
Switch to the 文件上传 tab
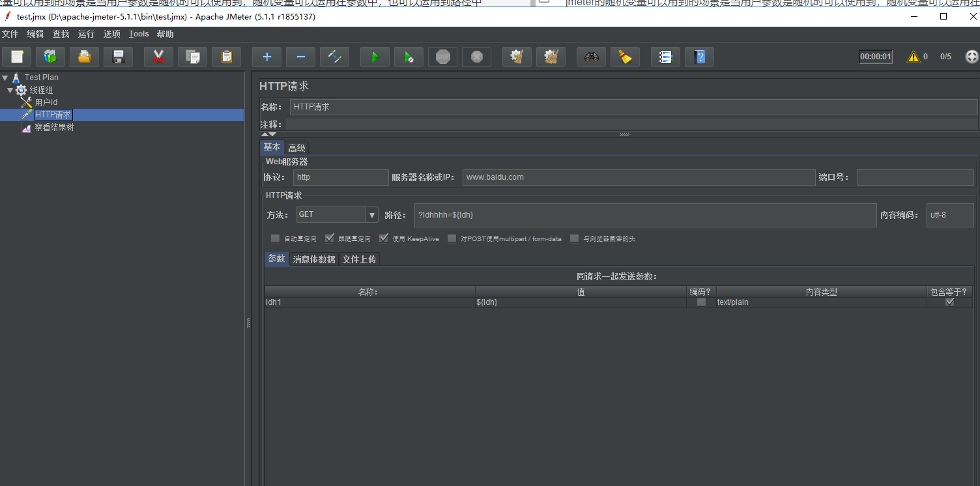click(359, 259)
